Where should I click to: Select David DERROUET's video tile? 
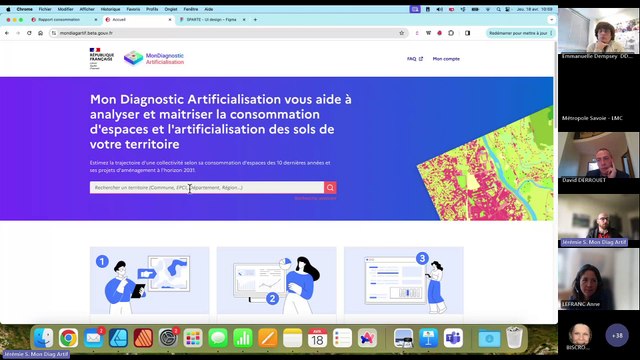click(x=598, y=157)
